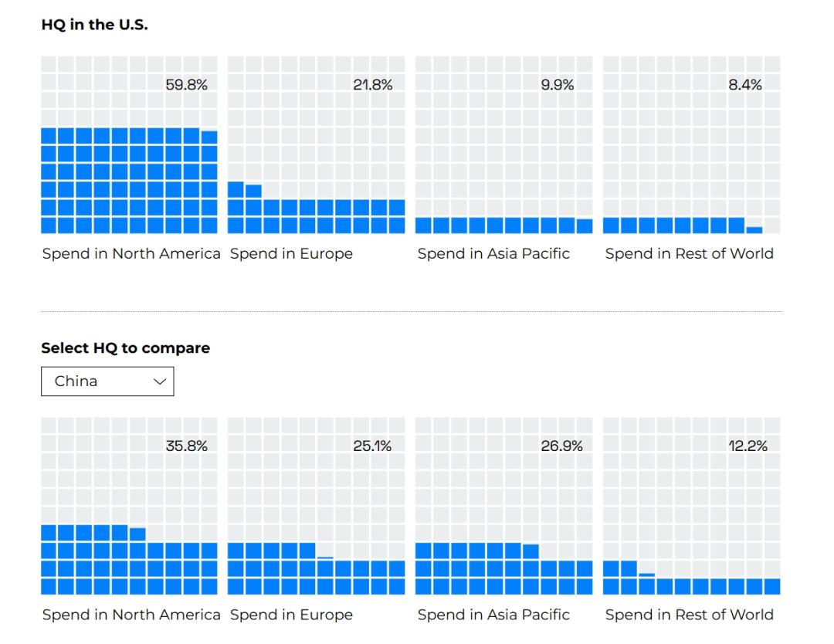This screenshot has width=834, height=644.
Task: Select U.S. 'Spend in Rest of World' label
Action: (690, 254)
